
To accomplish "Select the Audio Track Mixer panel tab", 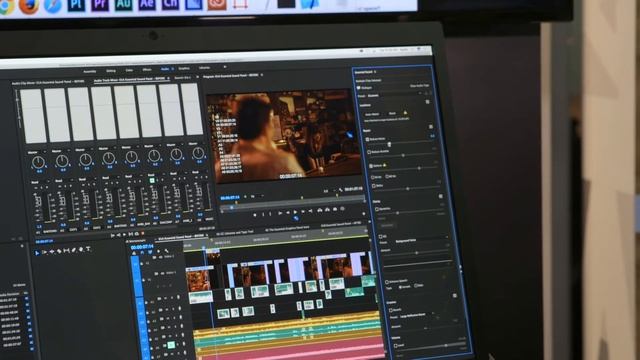I will click(129, 80).
